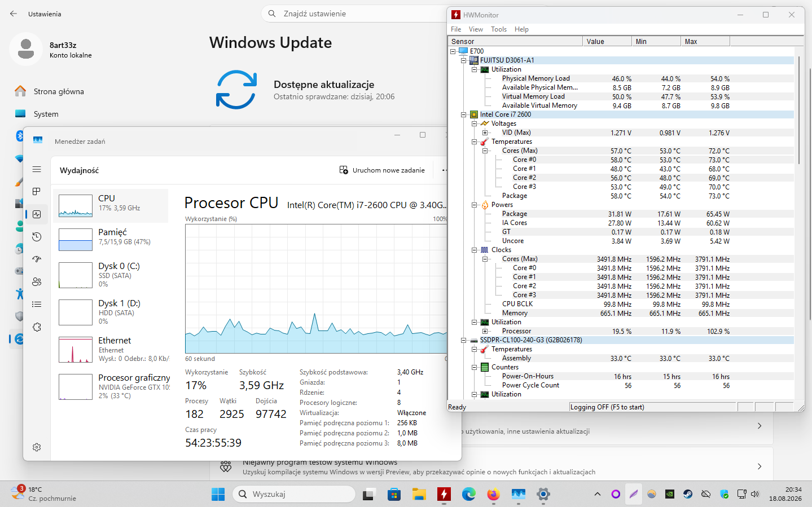
Task: Select the CPU performance graph thumbnail
Action: click(x=76, y=206)
